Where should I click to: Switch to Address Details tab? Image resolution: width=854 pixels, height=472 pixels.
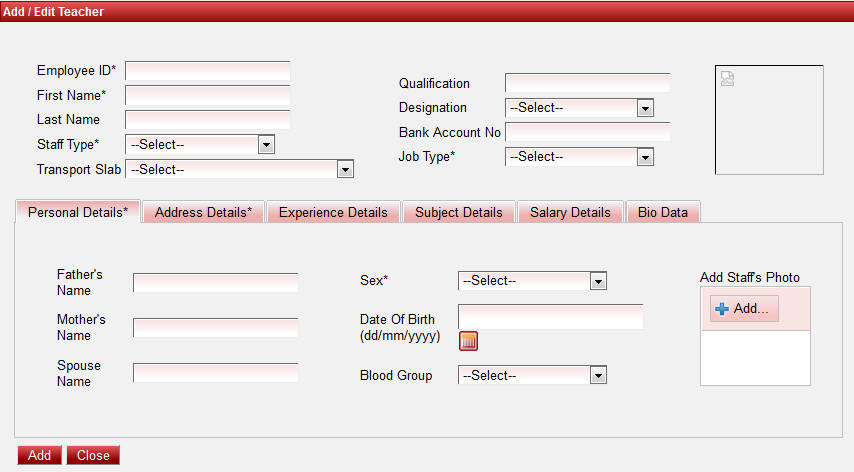click(203, 213)
